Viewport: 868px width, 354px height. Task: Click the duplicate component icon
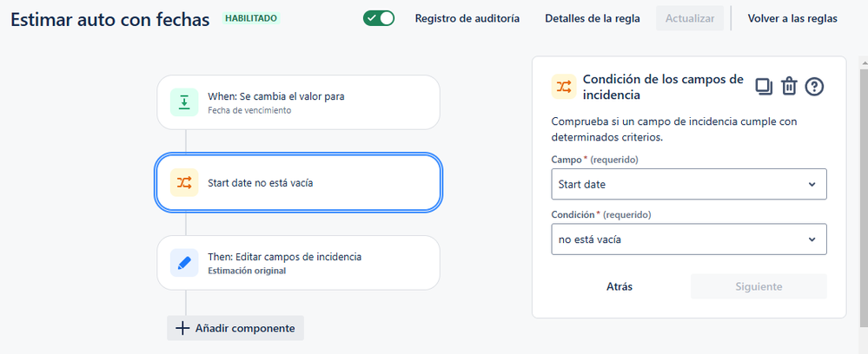point(764,87)
